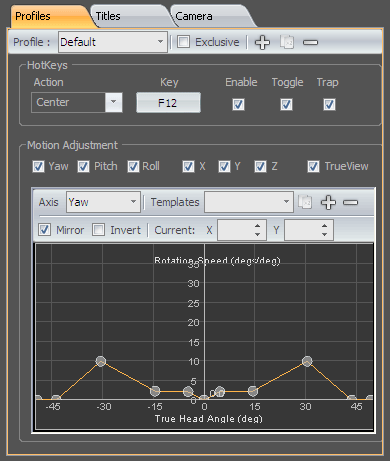Click the copy profile icon

pos(287,42)
